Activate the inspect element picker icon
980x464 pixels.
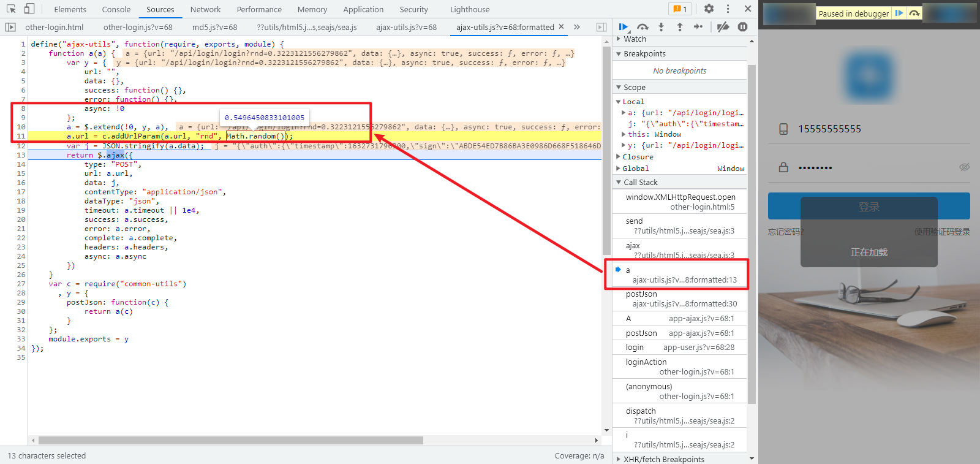click(x=11, y=9)
